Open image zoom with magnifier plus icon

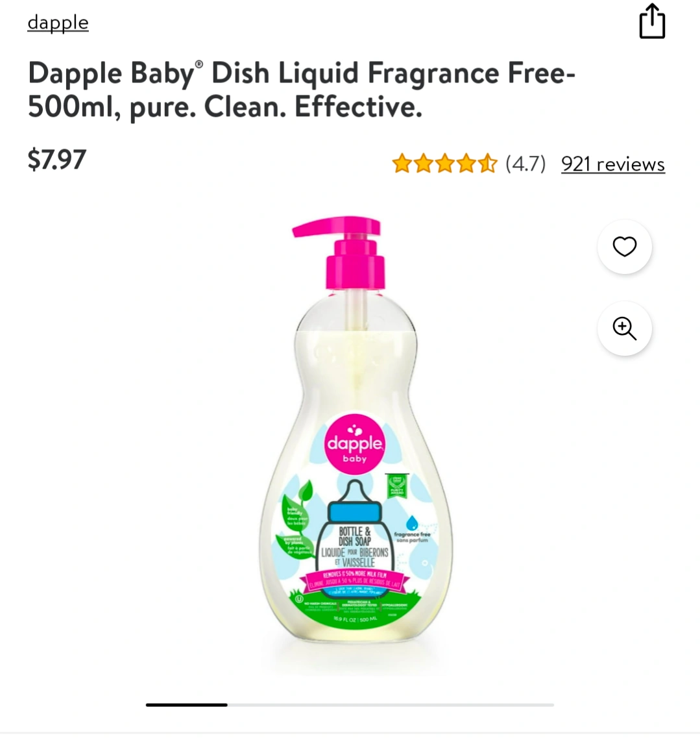(624, 328)
